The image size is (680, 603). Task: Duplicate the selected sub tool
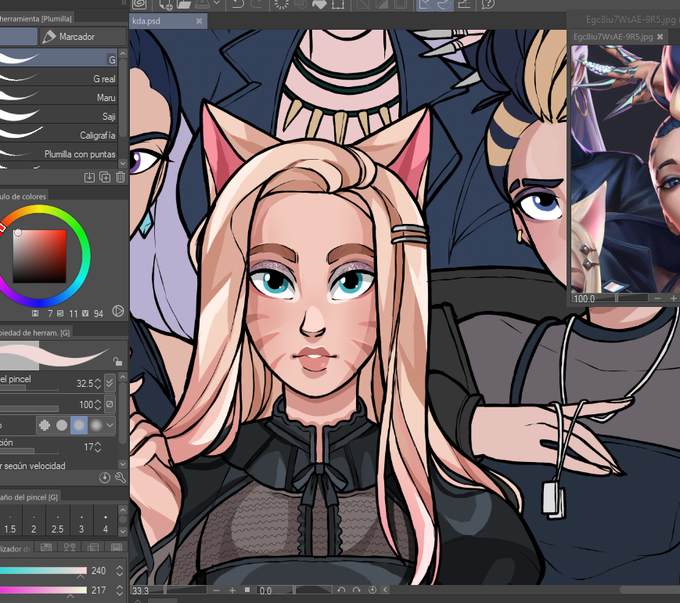pyautogui.click(x=105, y=177)
